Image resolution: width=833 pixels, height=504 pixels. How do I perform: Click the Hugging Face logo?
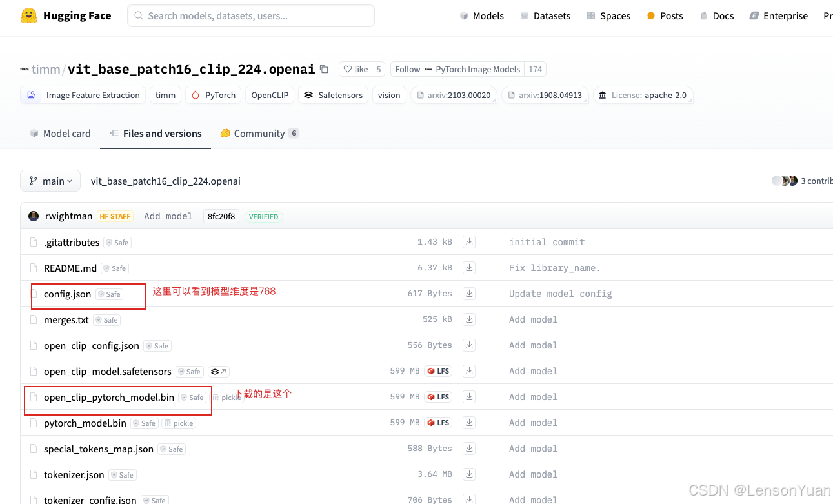pyautogui.click(x=65, y=15)
